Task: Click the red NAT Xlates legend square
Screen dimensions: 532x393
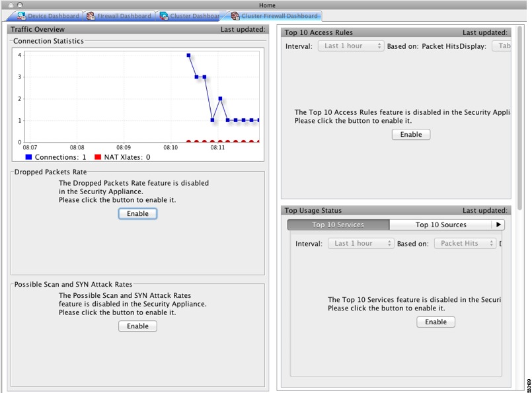Action: (98, 157)
